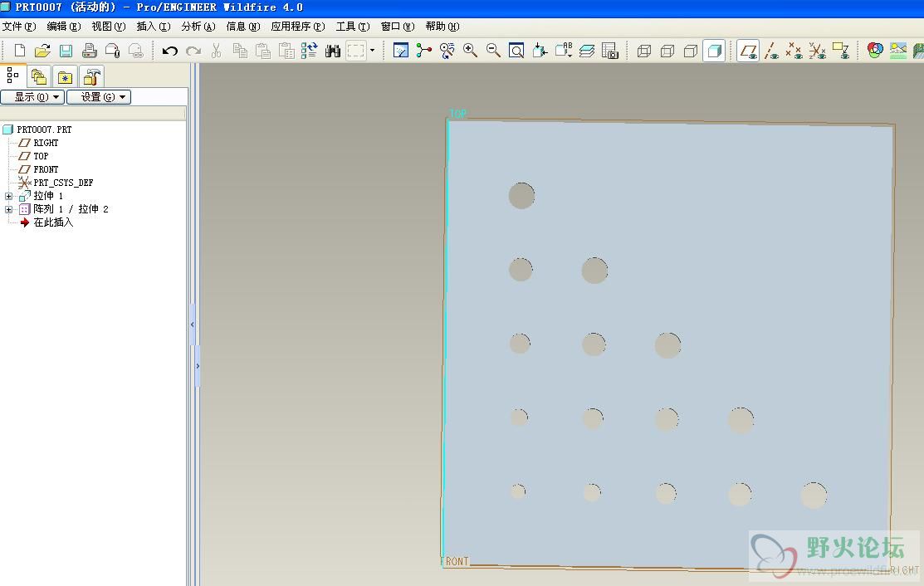Switch to the Favorites tab
The width and height of the screenshot is (924, 586).
click(x=65, y=76)
